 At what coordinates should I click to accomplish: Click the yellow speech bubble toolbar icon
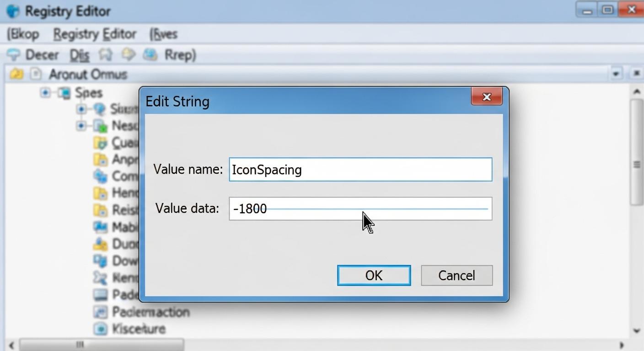click(x=128, y=55)
